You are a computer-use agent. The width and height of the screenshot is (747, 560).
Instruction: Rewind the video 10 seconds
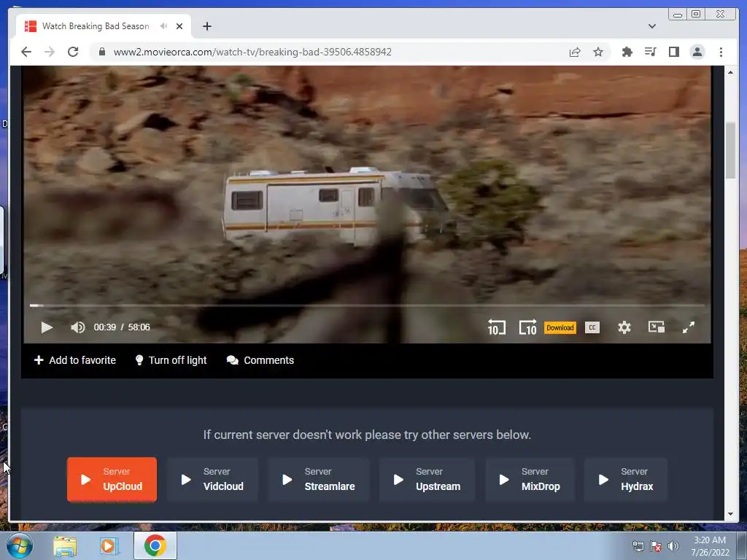(x=496, y=327)
